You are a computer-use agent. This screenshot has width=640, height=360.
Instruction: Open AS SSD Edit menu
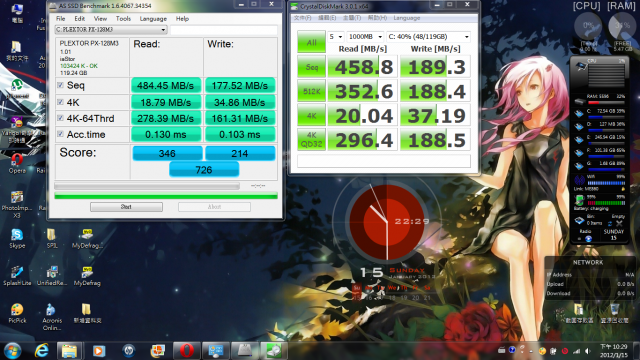[x=80, y=18]
